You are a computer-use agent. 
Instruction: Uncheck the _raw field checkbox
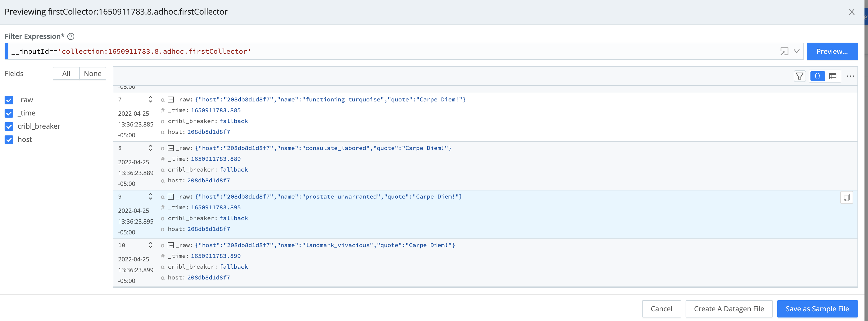[x=9, y=100]
